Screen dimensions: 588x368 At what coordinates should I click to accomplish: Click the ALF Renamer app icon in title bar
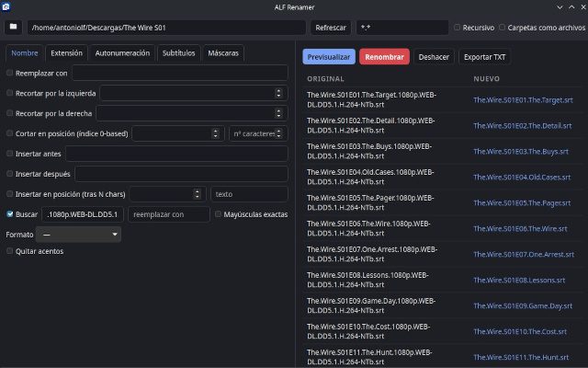tap(6, 6)
